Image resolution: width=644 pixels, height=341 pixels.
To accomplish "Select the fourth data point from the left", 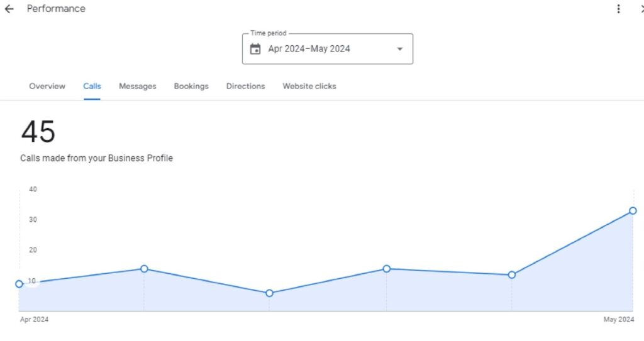I will (387, 269).
